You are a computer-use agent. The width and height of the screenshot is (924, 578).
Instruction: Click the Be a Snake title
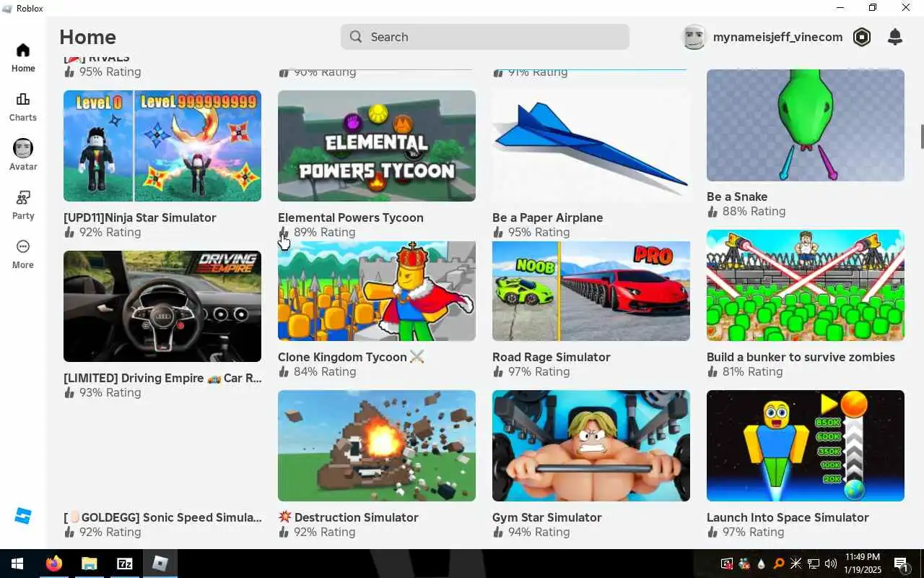737,197
